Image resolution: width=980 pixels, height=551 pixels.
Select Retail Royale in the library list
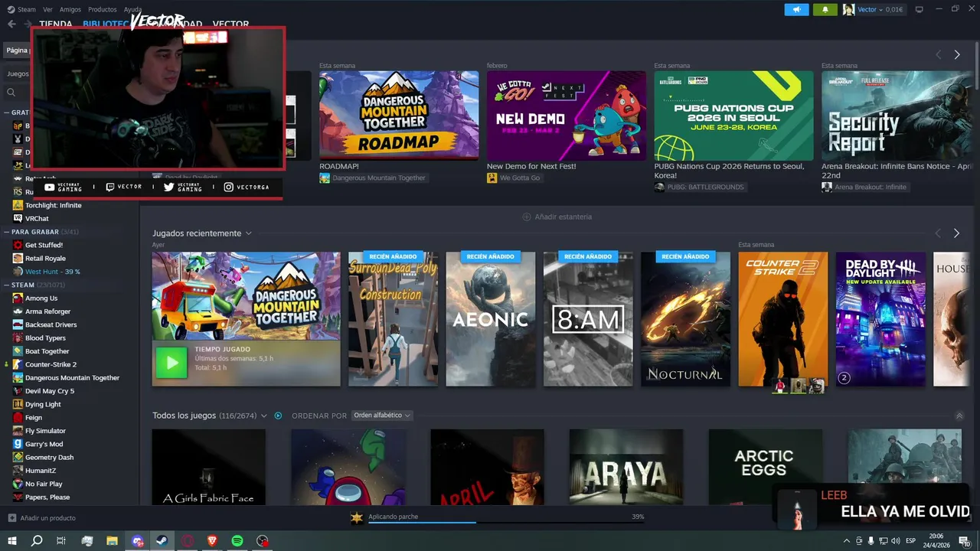[x=45, y=258]
